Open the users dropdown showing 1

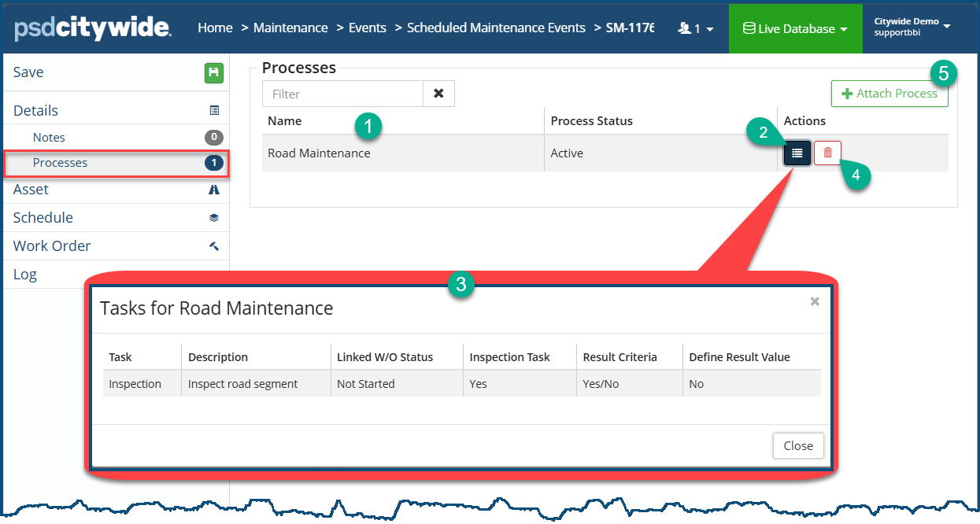pyautogui.click(x=696, y=28)
